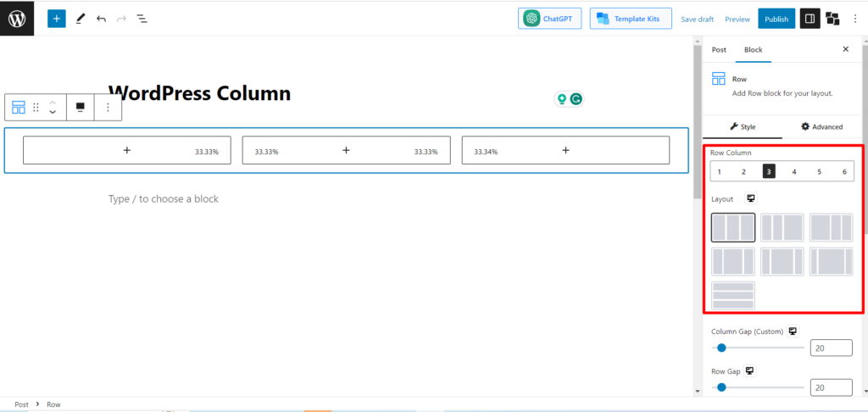Switch to the Post tab
The image size is (868, 412).
coord(719,50)
